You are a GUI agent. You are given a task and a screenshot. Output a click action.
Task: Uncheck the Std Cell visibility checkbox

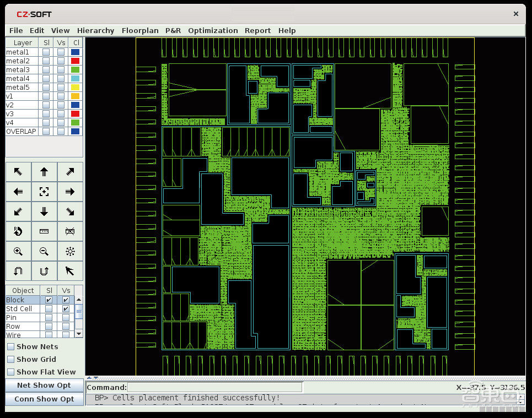tap(66, 309)
